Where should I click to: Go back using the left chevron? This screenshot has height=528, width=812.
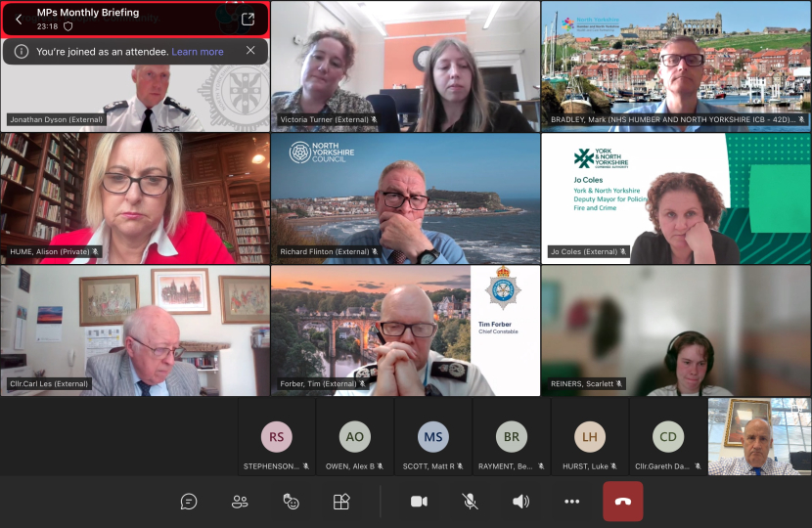tap(19, 20)
